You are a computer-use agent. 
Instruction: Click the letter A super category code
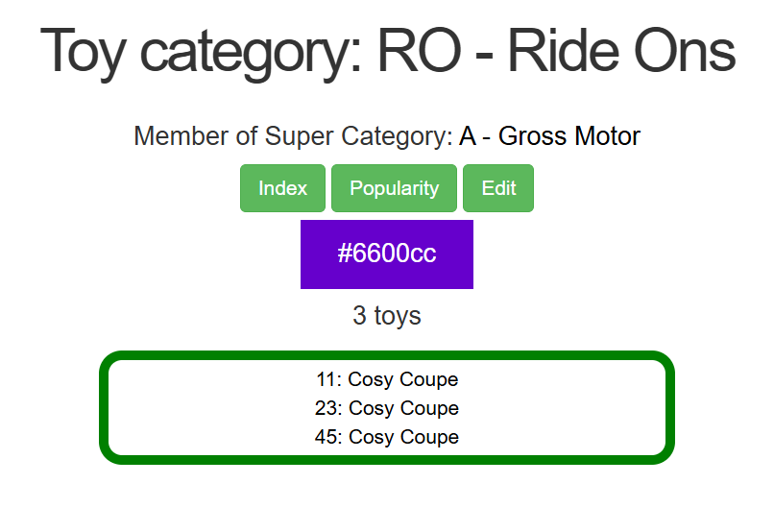click(468, 136)
